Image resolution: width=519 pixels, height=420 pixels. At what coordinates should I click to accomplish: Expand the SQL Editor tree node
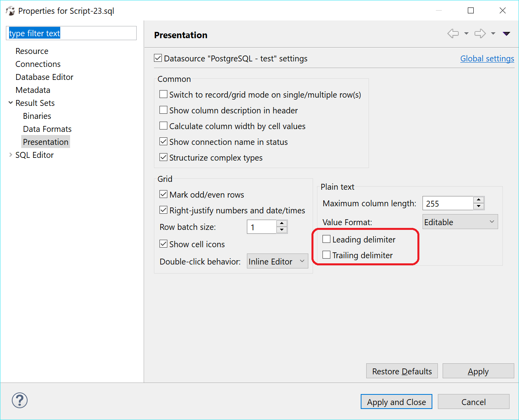(x=10, y=155)
